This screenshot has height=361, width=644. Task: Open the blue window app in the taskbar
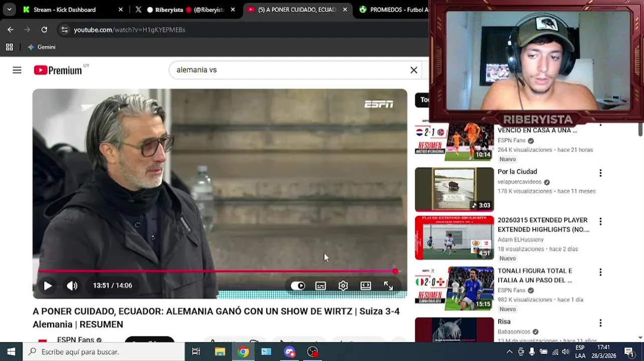266,351
